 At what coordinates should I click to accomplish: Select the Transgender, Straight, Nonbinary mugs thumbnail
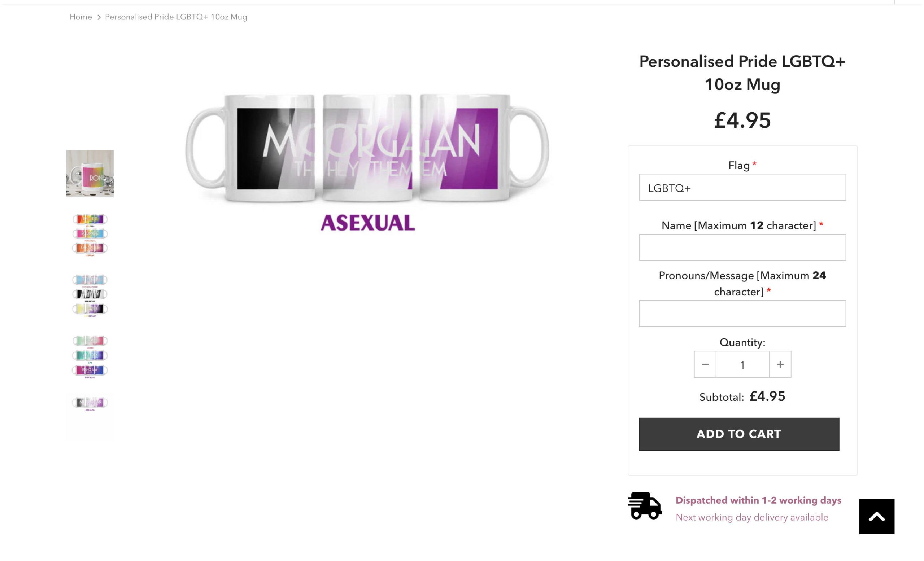pyautogui.click(x=90, y=295)
